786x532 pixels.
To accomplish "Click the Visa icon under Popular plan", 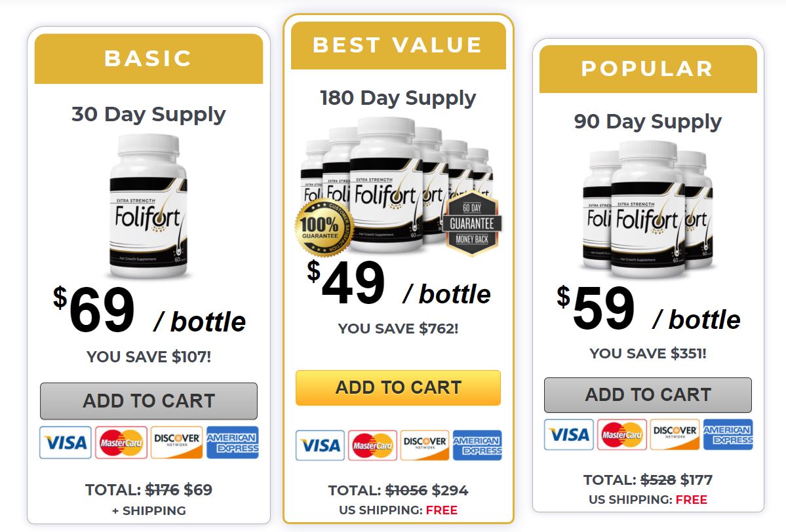I will click(x=569, y=434).
